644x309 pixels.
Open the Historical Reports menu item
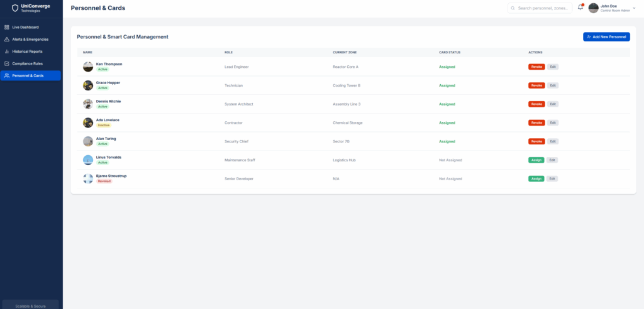[x=27, y=51]
